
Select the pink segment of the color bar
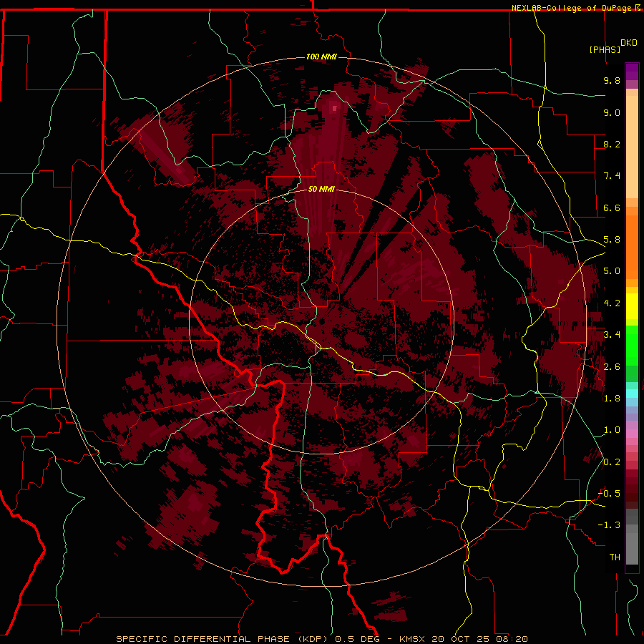(x=632, y=434)
